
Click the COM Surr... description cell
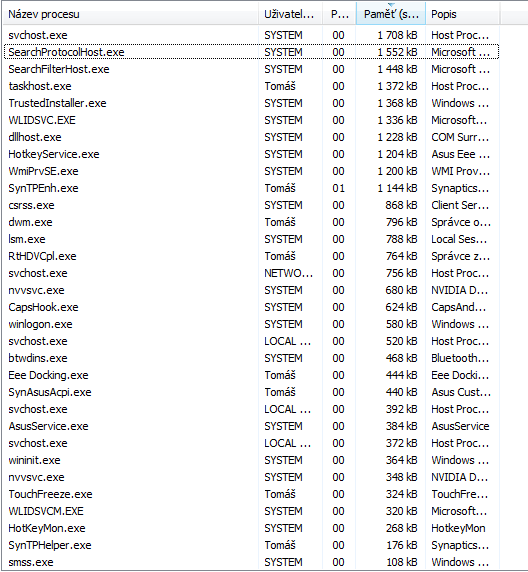(x=460, y=137)
